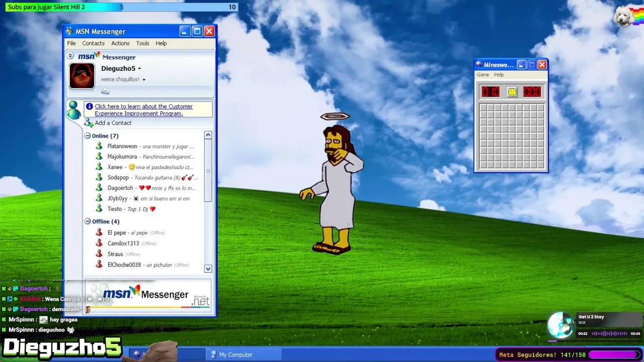The width and height of the screenshot is (644, 362).
Task: Click the Minesweeper timer display
Action: [532, 92]
